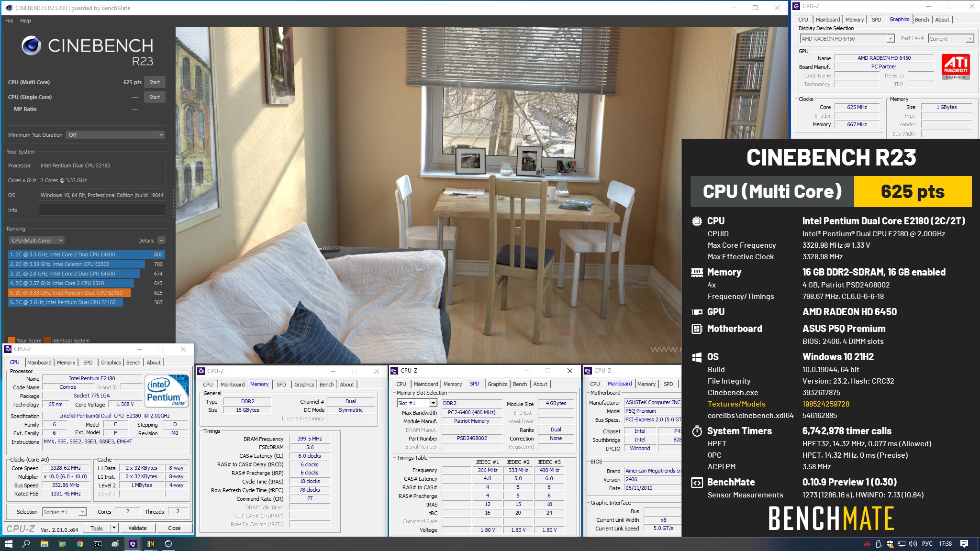Open Bench tab in Memory CPU-Z window
The height and width of the screenshot is (551, 980).
pyautogui.click(x=326, y=385)
